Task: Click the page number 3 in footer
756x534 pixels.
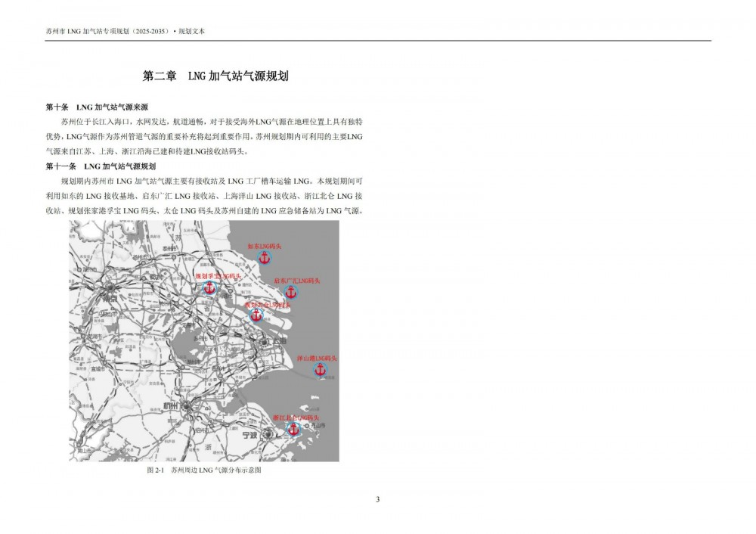Action: click(377, 498)
